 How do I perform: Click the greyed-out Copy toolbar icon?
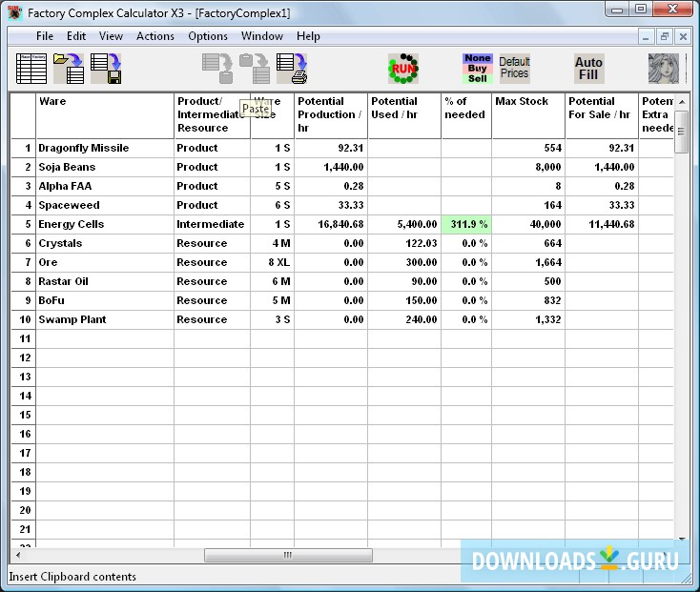pyautogui.click(x=217, y=69)
